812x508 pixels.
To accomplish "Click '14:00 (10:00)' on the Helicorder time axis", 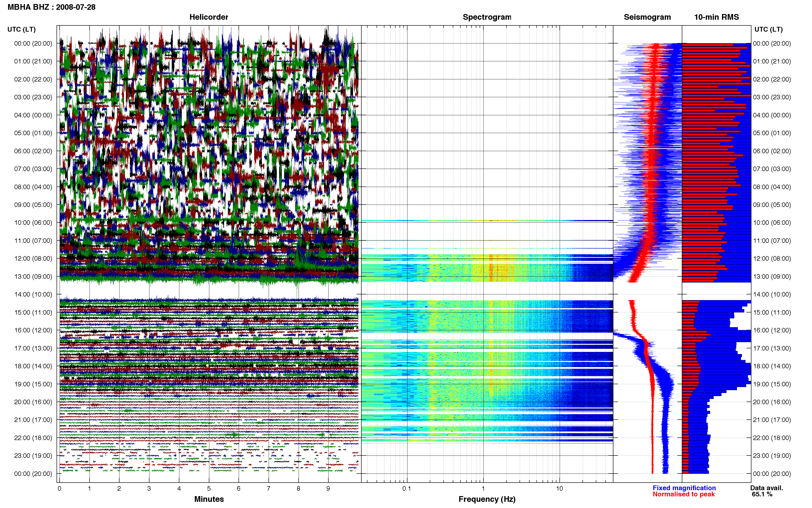I will pyautogui.click(x=33, y=294).
